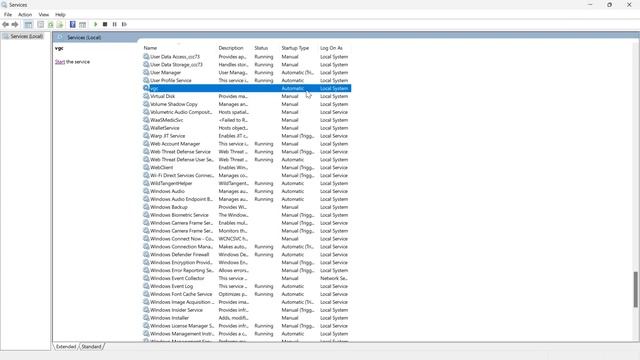Select Services (Local) in the console tree
640x360 pixels.
tap(27, 37)
